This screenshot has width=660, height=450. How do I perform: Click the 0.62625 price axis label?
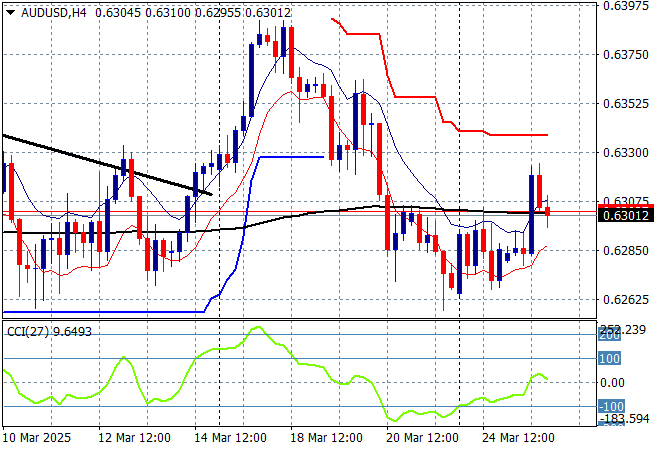(x=626, y=300)
